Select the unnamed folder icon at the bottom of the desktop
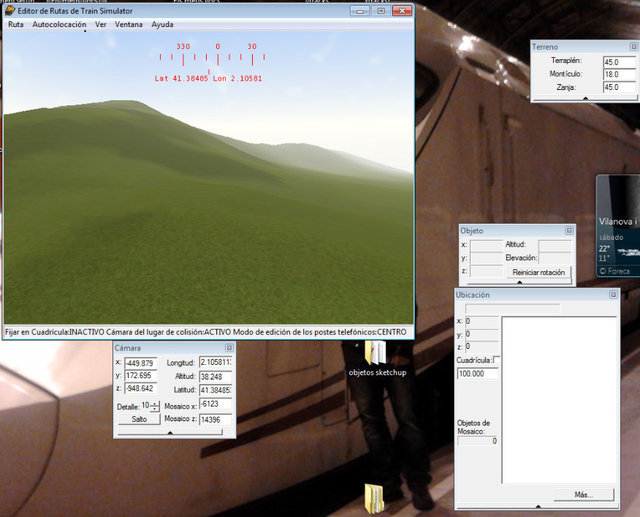Screen dimensions: 640x517 pos(375,496)
